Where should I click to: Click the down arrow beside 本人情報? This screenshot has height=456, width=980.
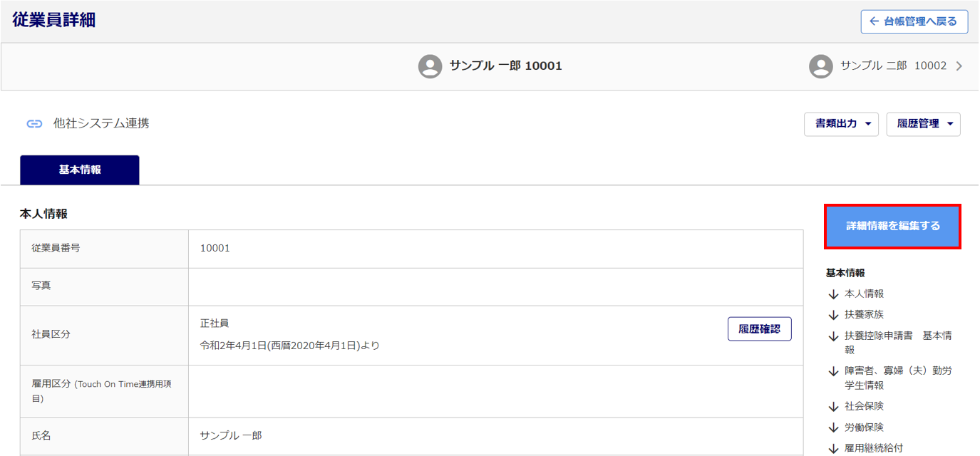point(833,294)
